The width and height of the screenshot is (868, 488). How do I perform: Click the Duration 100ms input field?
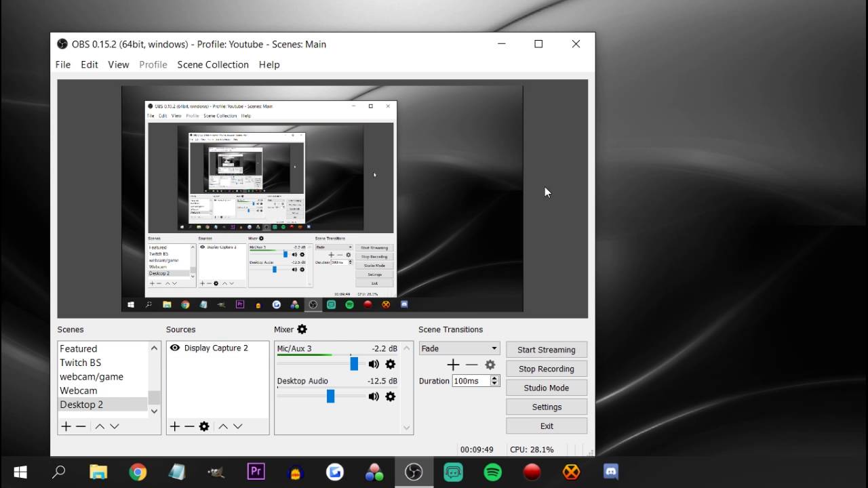471,381
